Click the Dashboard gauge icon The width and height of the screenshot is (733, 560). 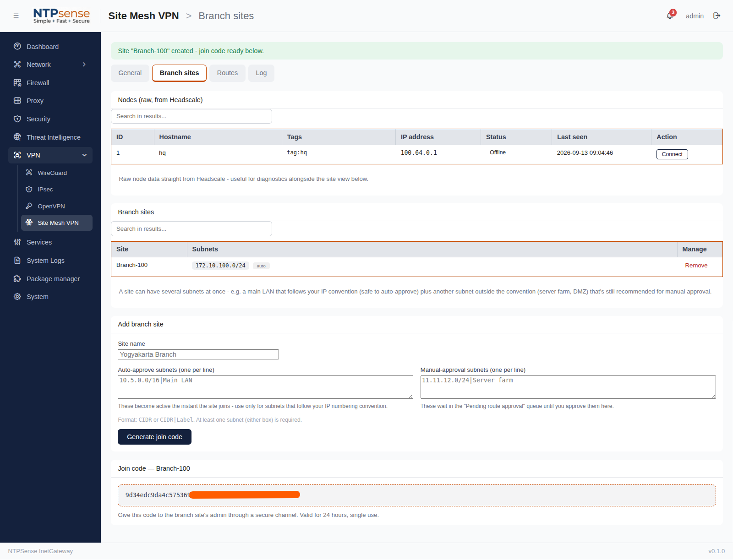click(x=17, y=46)
